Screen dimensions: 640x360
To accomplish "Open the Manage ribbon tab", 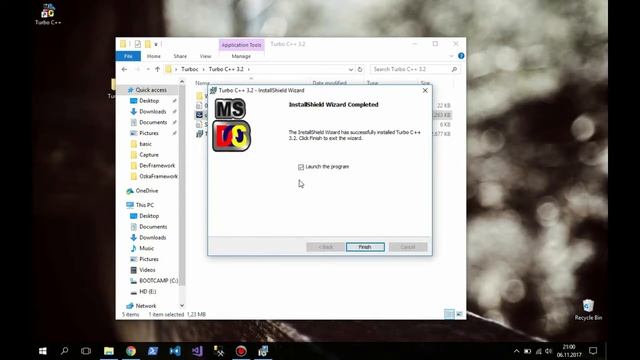I will click(241, 56).
